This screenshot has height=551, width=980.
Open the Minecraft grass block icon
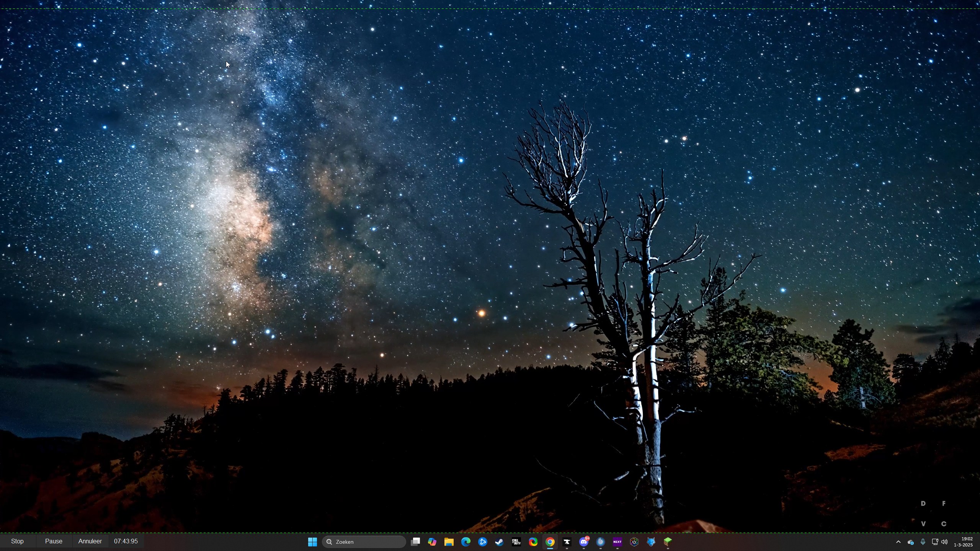tap(668, 542)
